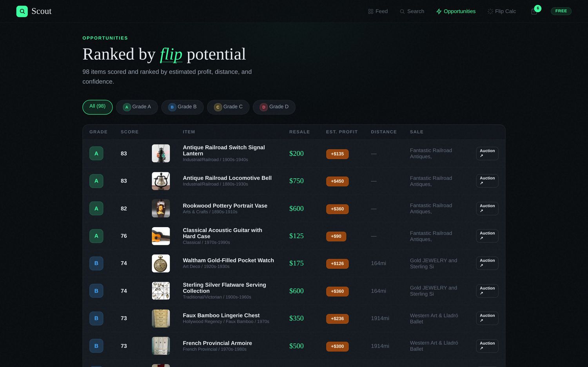Click the grade A badge of Rookwood Vase row
Screen dimensions: 588x367
click(96, 208)
